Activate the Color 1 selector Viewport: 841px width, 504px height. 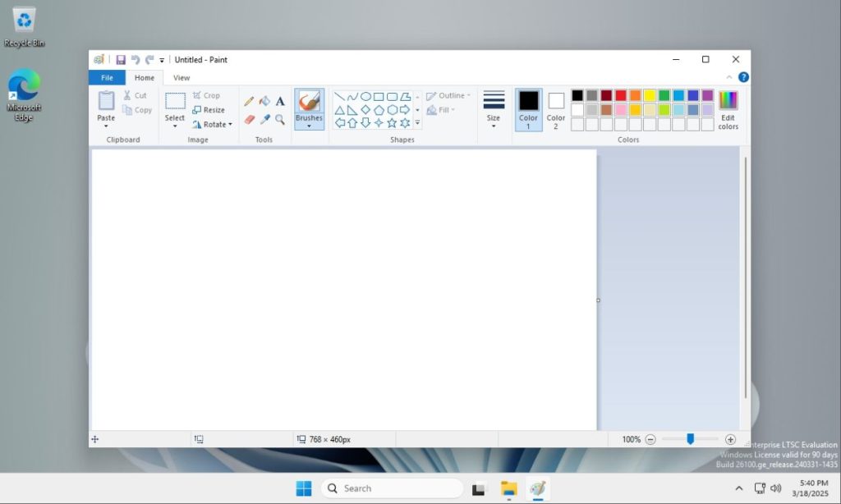click(528, 110)
